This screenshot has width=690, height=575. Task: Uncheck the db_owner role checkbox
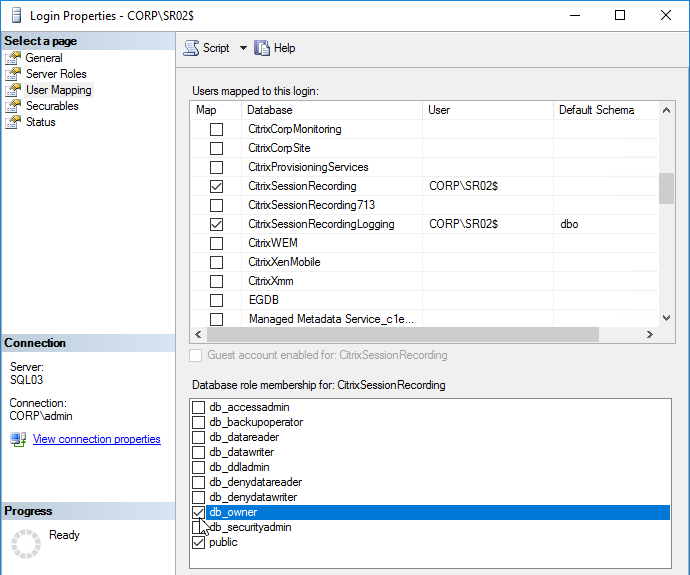(x=198, y=512)
